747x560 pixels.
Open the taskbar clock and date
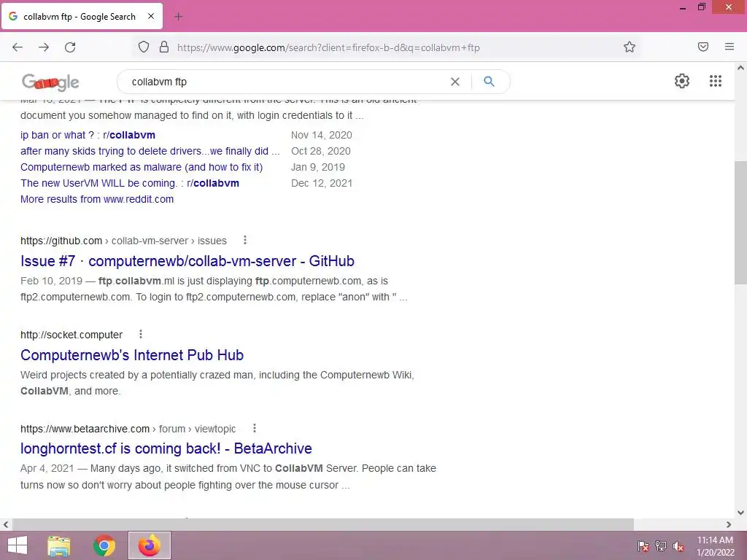coord(715,546)
